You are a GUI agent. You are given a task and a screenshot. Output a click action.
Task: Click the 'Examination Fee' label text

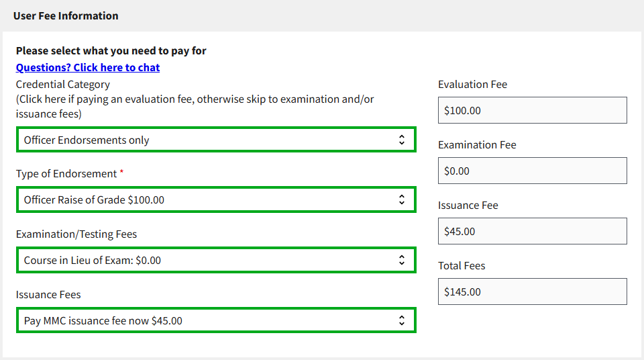477,144
